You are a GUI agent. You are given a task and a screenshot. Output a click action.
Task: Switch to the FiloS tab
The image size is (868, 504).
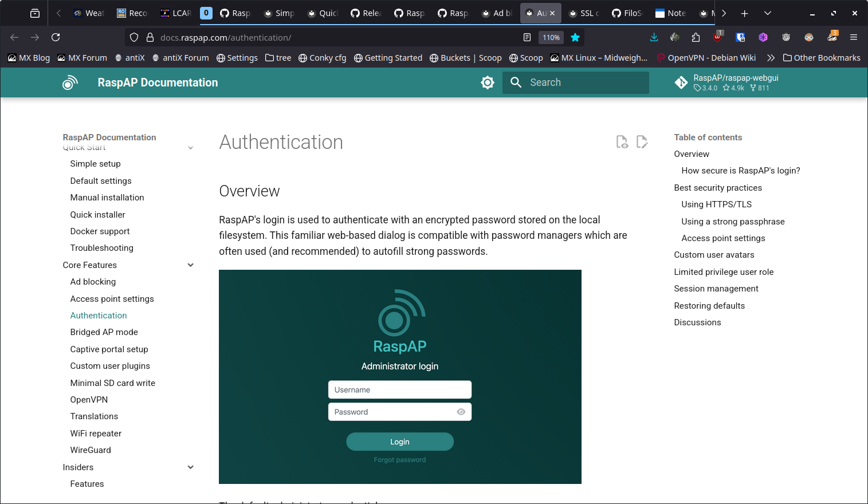tap(627, 13)
